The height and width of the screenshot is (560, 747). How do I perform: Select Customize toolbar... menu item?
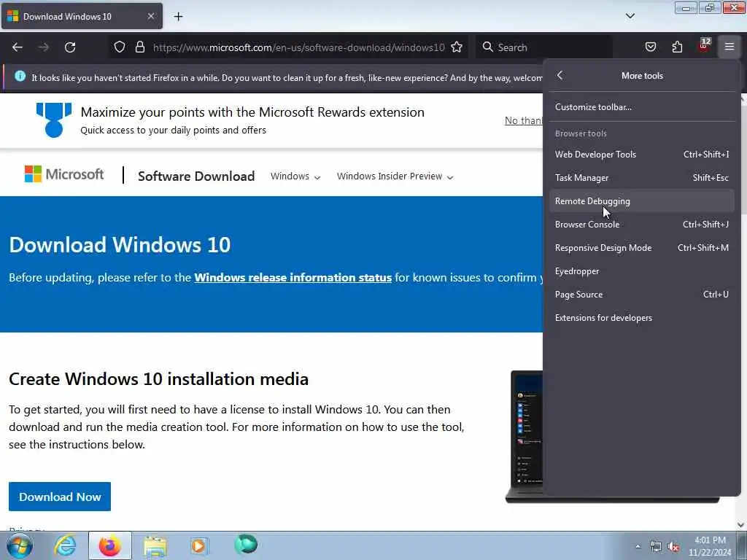tap(641, 107)
